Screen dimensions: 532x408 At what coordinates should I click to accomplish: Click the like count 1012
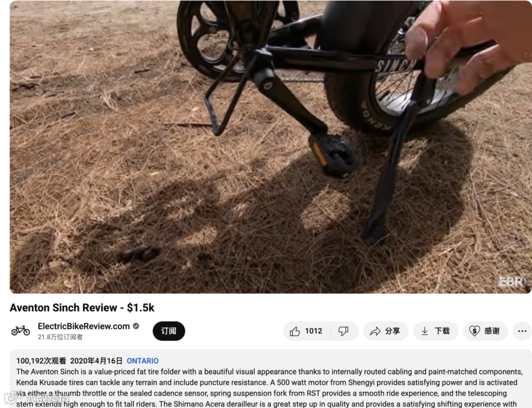point(313,331)
